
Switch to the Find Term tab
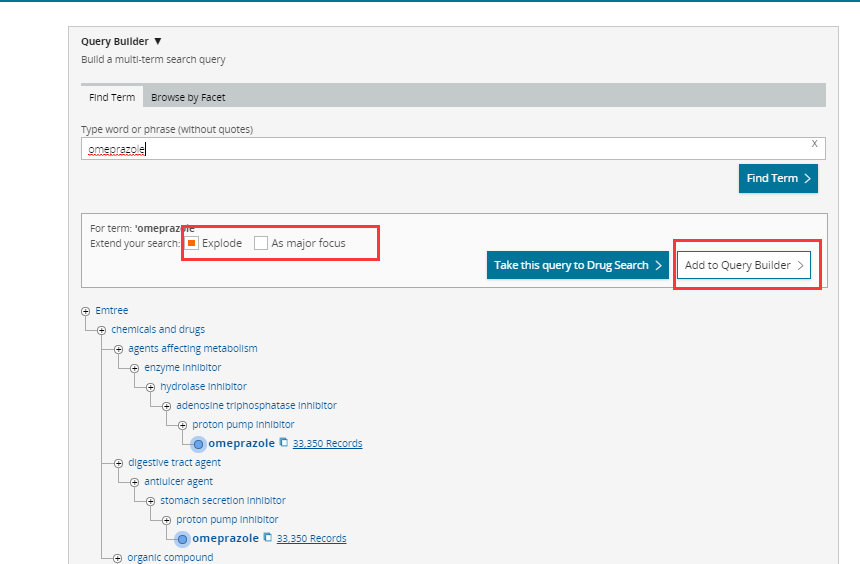(x=112, y=97)
